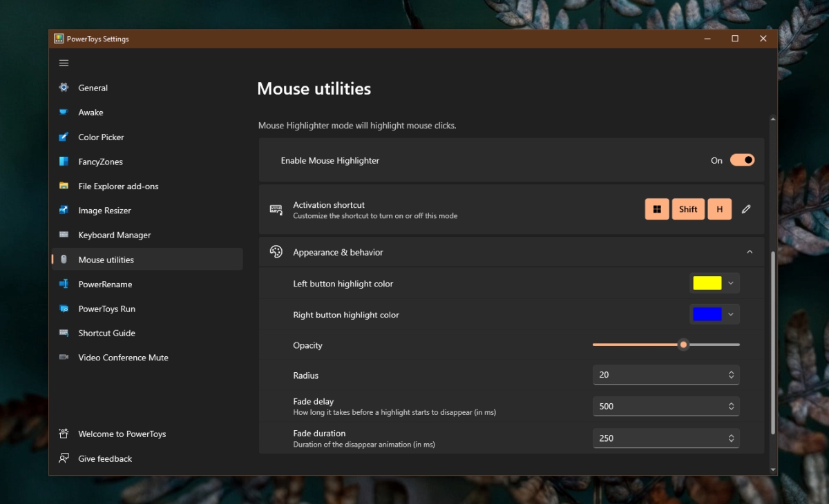The image size is (829, 504).
Task: Click the Give feedback icon
Action: click(64, 458)
